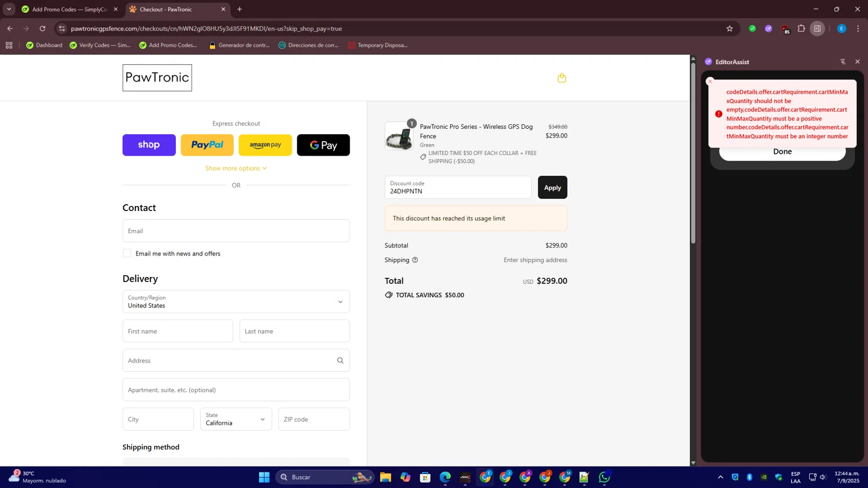The height and width of the screenshot is (488, 868).
Task: Click the red extension icon with badge 85
Action: click(x=785, y=29)
